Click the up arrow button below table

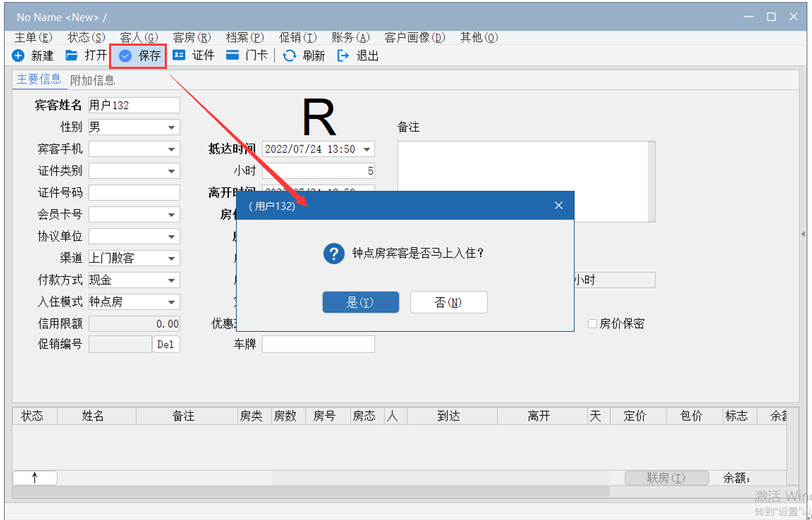35,478
